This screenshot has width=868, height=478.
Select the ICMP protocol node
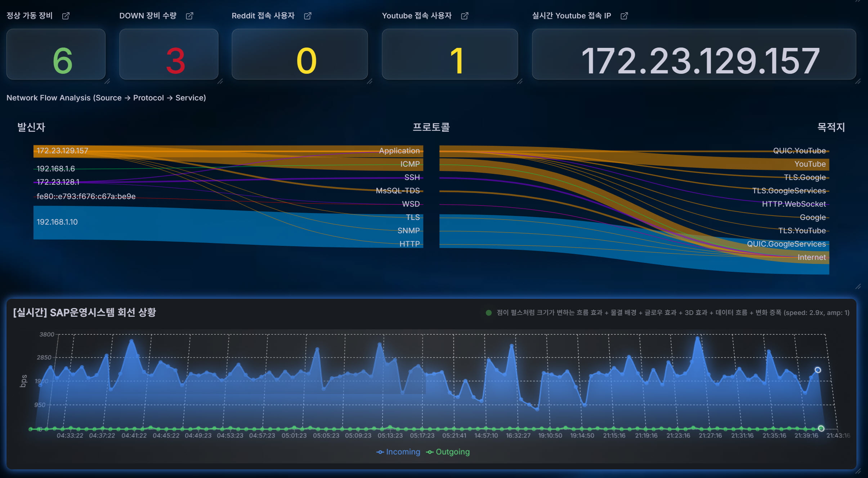(x=410, y=164)
